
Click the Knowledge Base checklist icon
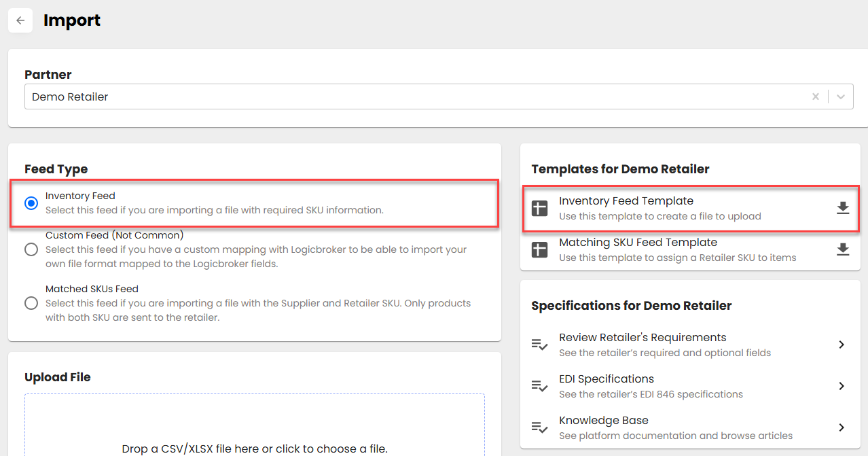tap(540, 427)
